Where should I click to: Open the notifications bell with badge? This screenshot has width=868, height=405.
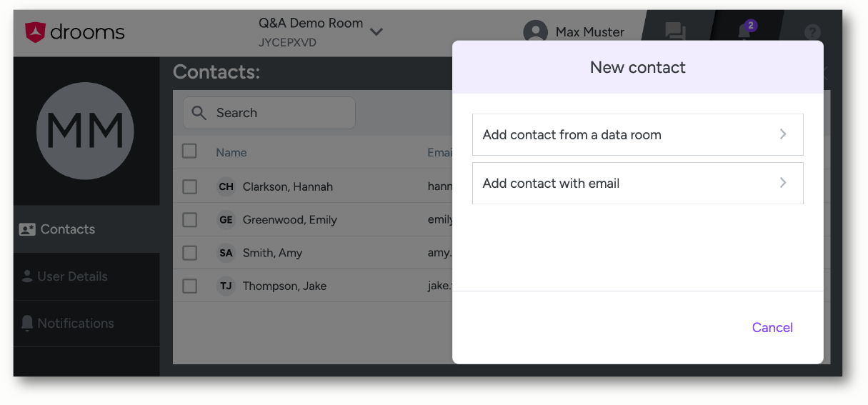[744, 31]
